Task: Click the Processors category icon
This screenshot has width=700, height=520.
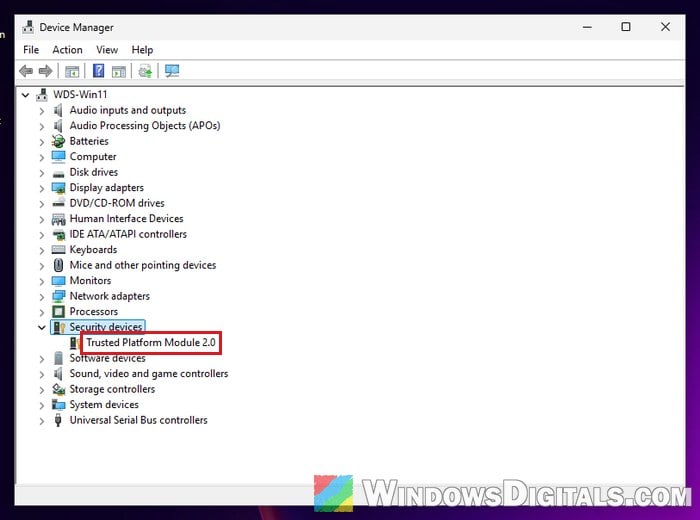Action: (x=58, y=312)
